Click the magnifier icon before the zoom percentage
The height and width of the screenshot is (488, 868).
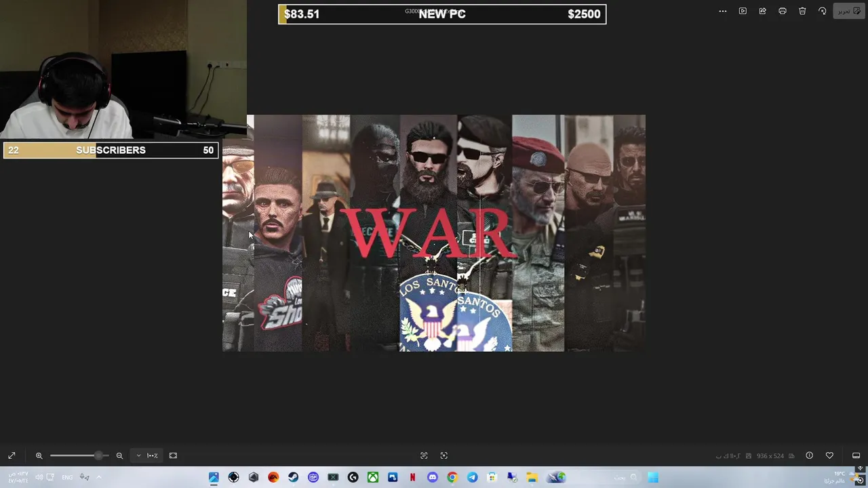pyautogui.click(x=119, y=455)
